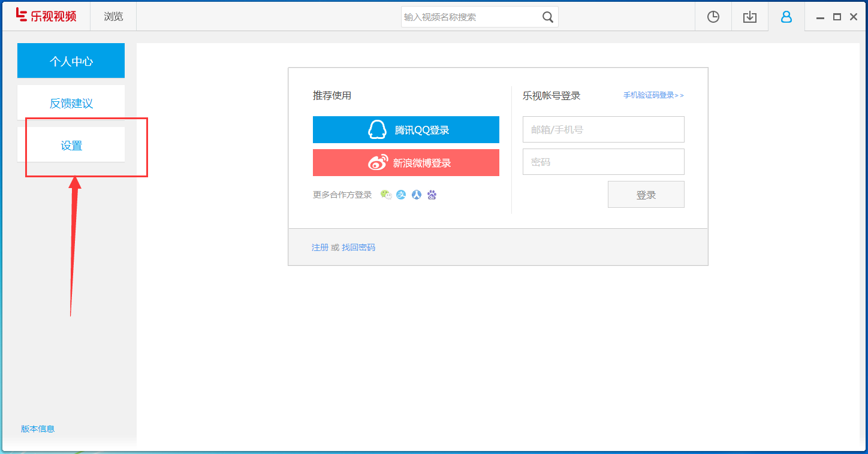Screen dimensions: 868x454
Task: Select 反馈建议 in the sidebar
Action: (71, 102)
